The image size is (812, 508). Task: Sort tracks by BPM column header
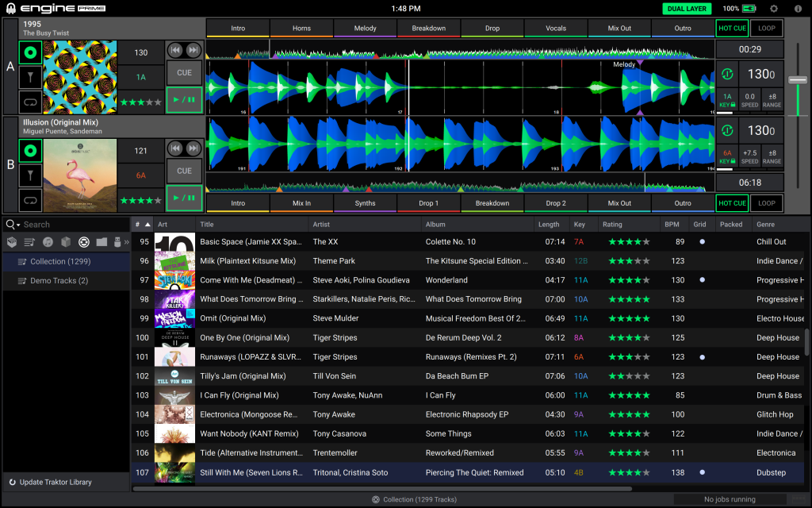[672, 225]
